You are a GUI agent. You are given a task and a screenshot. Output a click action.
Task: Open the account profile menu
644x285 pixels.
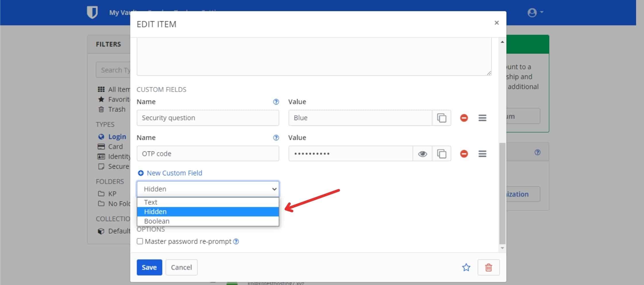pyautogui.click(x=535, y=12)
